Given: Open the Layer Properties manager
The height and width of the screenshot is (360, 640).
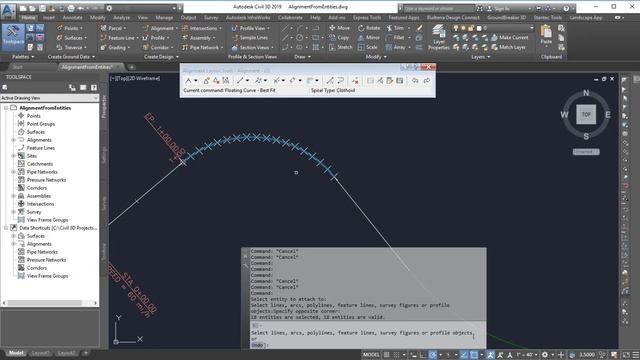Looking at the screenshot, I should point(439,37).
